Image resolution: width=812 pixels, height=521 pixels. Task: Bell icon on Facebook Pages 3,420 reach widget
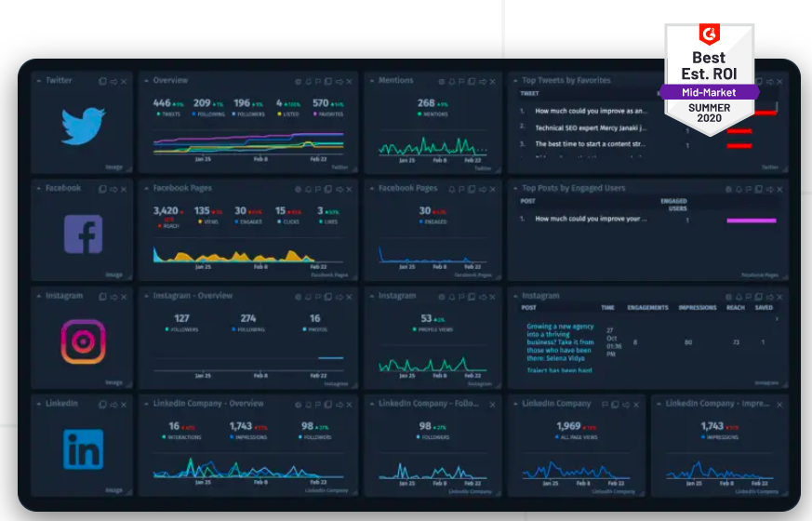click(x=308, y=189)
